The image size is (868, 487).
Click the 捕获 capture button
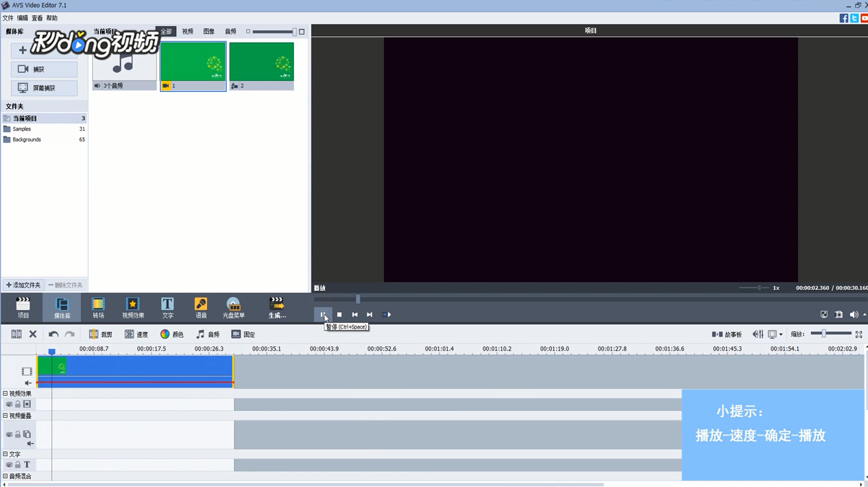click(45, 69)
